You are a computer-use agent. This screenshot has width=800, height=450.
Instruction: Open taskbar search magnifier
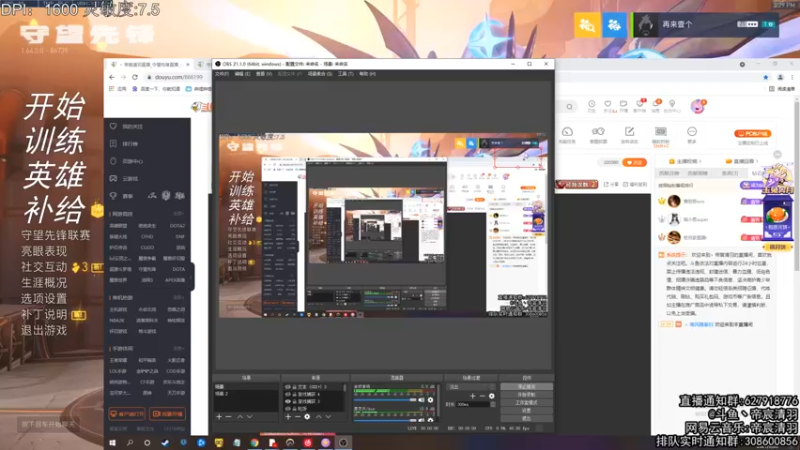pyautogui.click(x=130, y=443)
